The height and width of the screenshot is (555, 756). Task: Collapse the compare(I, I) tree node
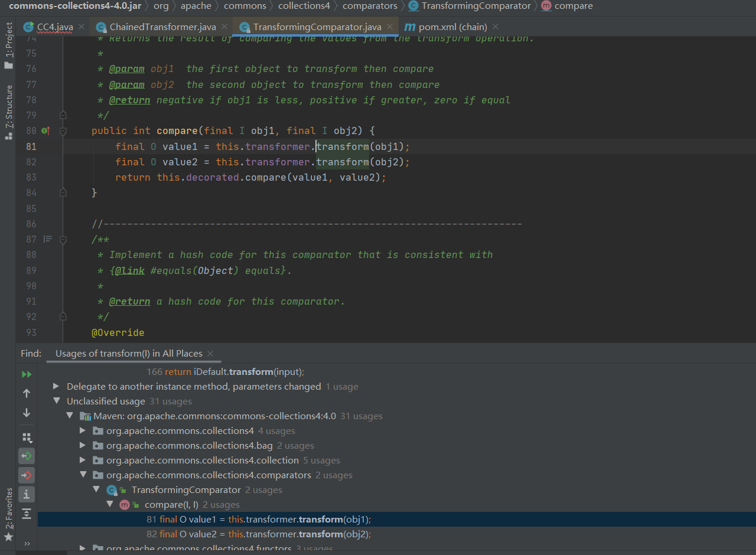(109, 505)
